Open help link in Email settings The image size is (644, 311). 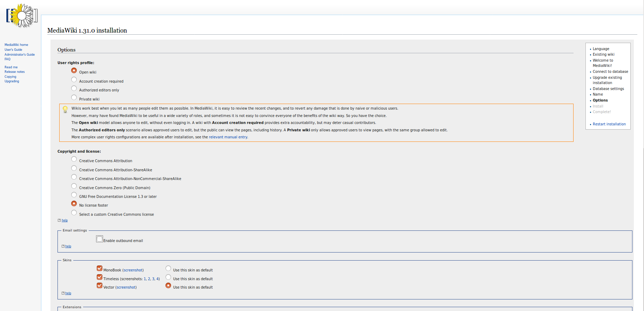coord(68,246)
